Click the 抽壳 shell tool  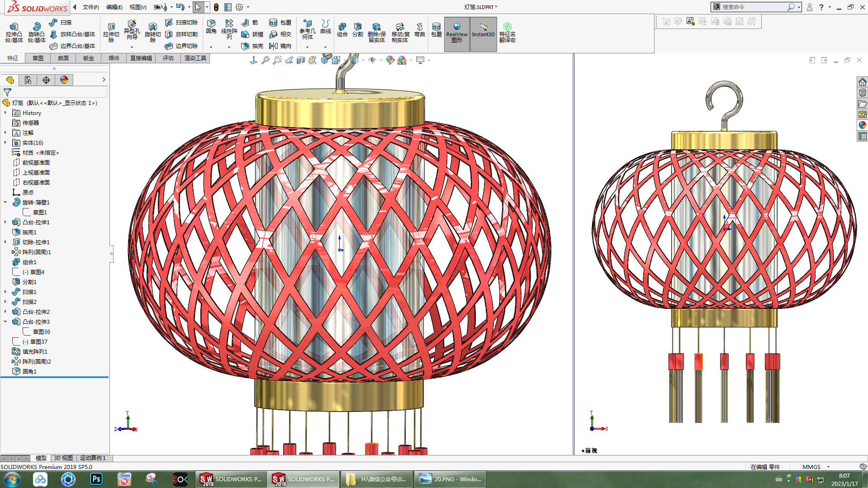(252, 46)
